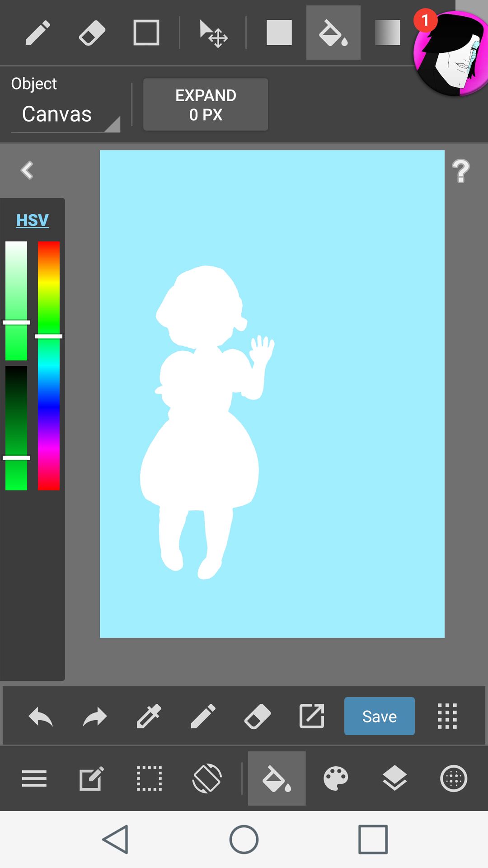This screenshot has width=488, height=868.
Task: Choose the rectangle shape tool
Action: 146,33
